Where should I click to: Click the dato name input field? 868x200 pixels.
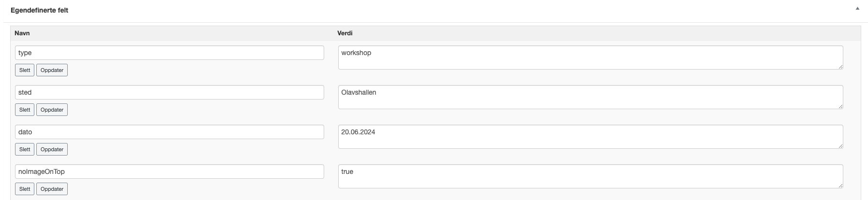point(169,132)
